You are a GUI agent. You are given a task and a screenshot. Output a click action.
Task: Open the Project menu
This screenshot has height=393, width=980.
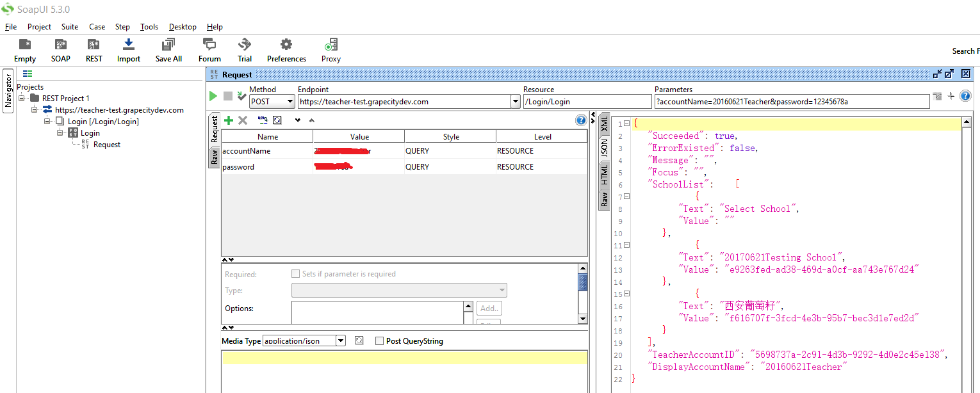pos(39,27)
